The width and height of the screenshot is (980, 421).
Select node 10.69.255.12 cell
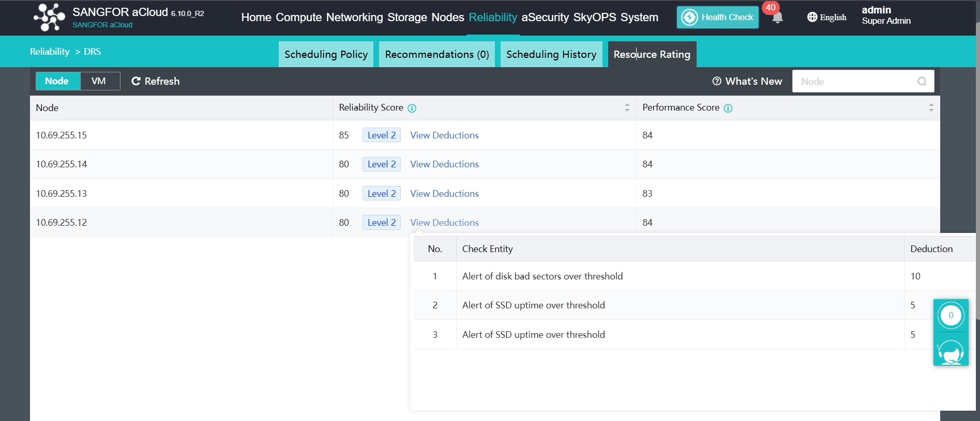click(x=181, y=222)
